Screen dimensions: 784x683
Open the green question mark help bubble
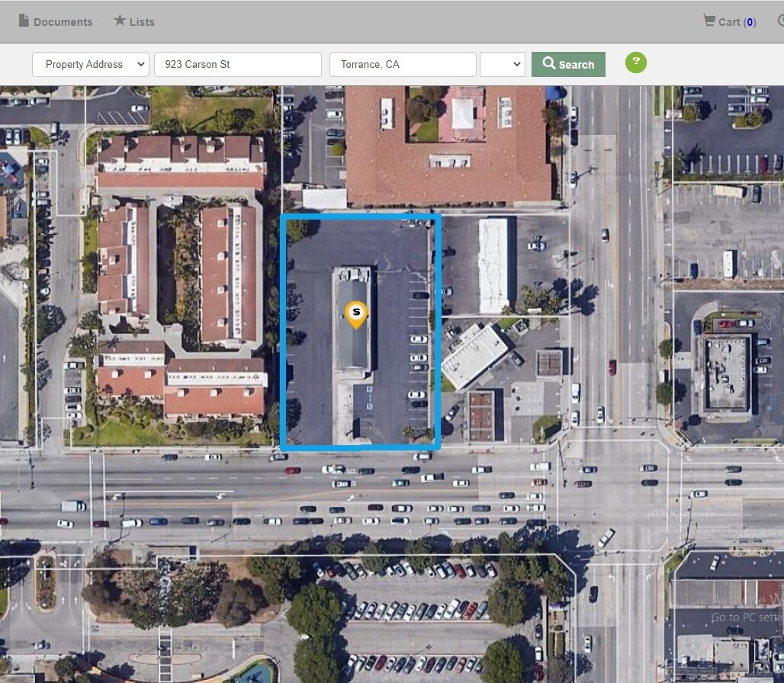coord(636,63)
